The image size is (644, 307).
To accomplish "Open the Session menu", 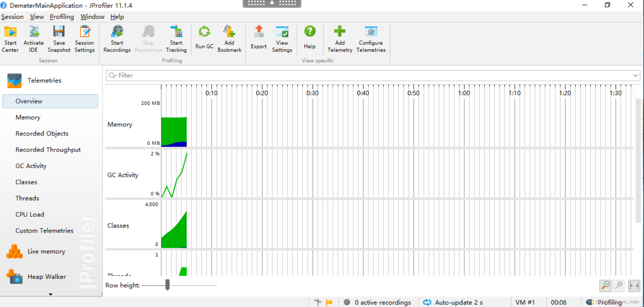I will click(x=12, y=17).
